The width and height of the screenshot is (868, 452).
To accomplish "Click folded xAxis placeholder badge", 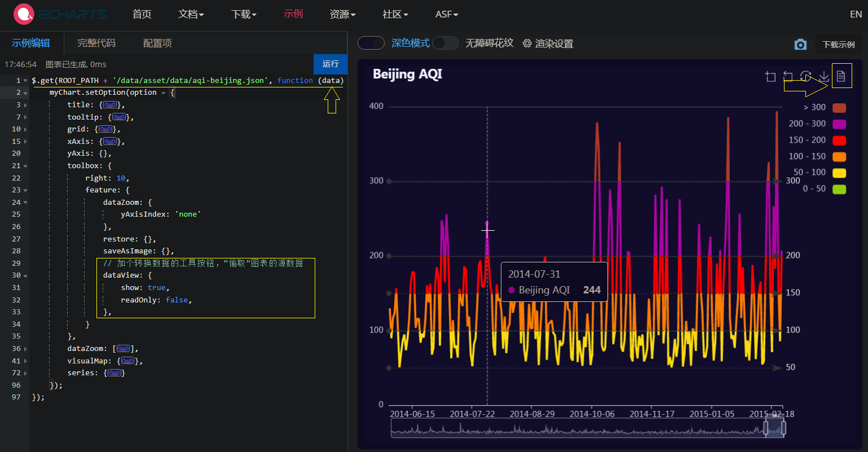I will coord(110,142).
